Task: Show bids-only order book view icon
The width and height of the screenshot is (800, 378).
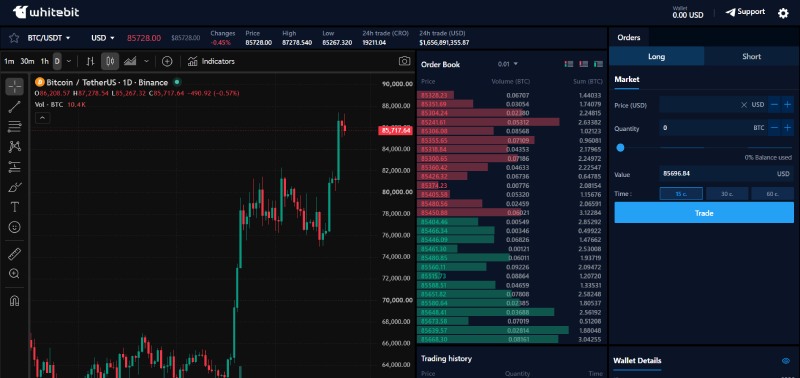Action: pos(598,64)
